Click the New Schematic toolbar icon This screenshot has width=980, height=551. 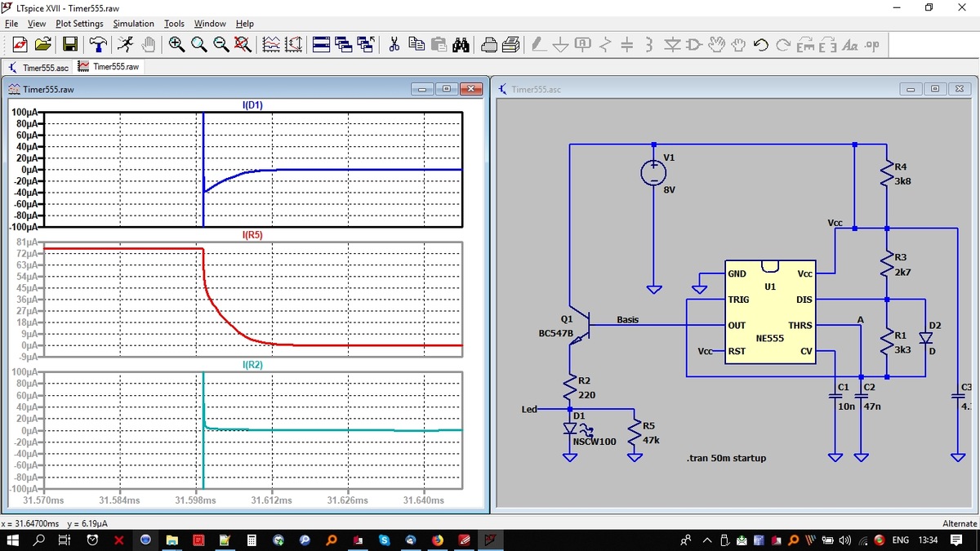coord(20,44)
